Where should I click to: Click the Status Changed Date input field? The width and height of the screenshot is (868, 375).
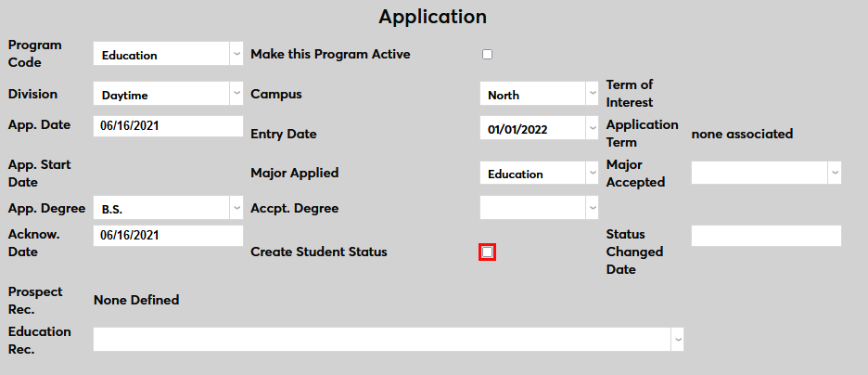click(x=766, y=236)
